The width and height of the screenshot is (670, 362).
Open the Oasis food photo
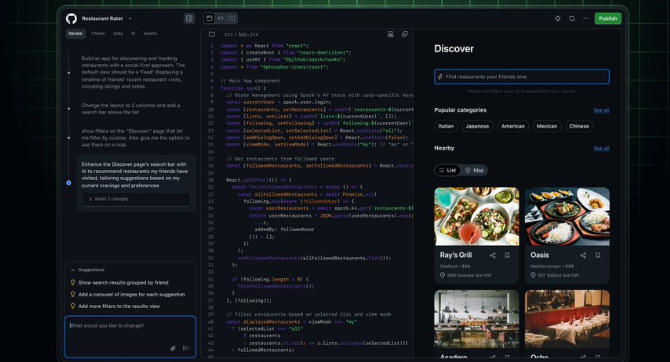pyautogui.click(x=567, y=216)
